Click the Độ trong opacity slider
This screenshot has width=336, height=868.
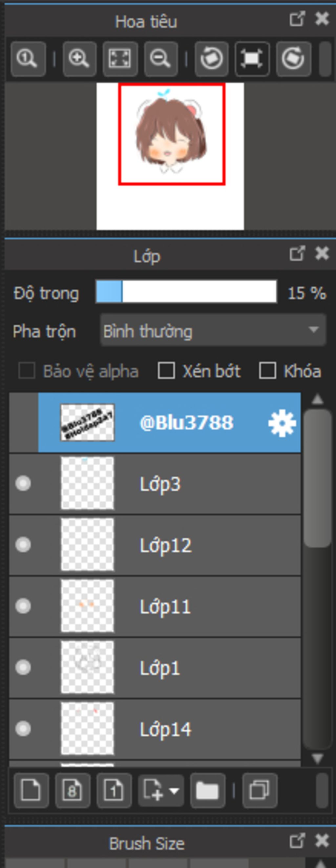[x=186, y=292]
